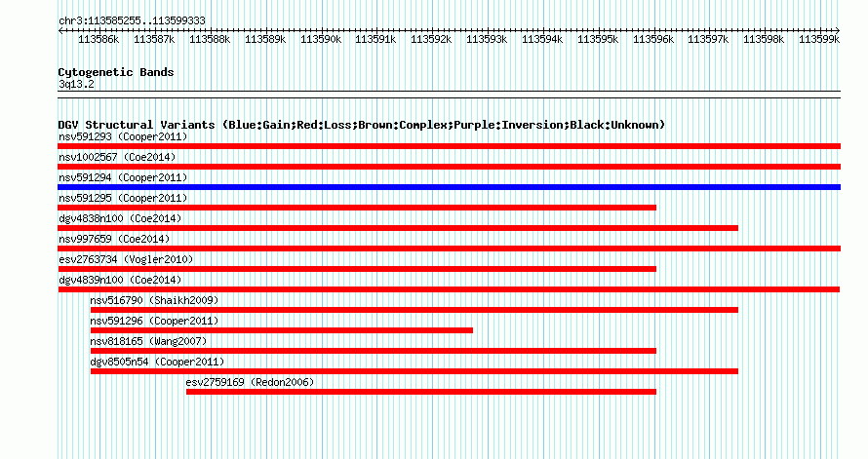
Task: Click the 113597k ruler position
Action: [x=709, y=39]
